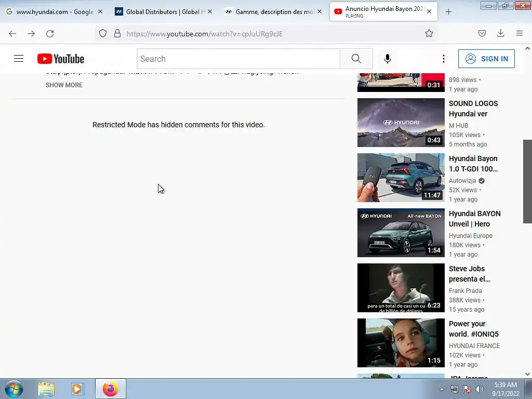
Task: Open the Steve Jobs presenta video thumbnail
Action: tap(401, 288)
